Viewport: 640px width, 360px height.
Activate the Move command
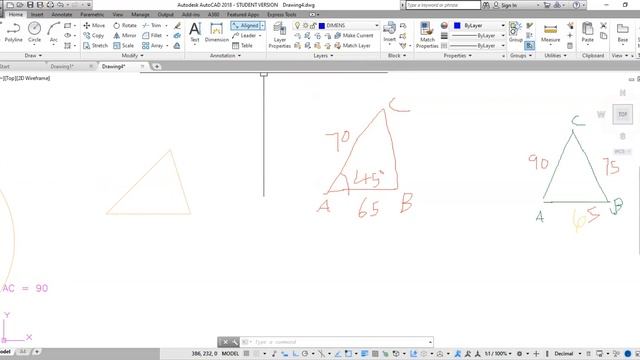pos(94,25)
